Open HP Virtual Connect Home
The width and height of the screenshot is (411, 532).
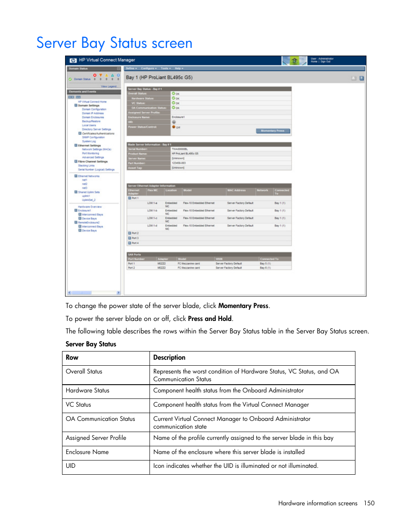click(92, 102)
